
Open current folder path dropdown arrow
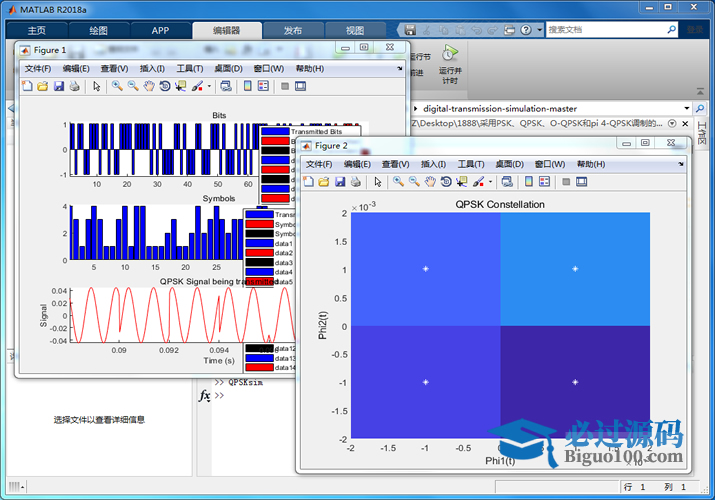pos(686,107)
